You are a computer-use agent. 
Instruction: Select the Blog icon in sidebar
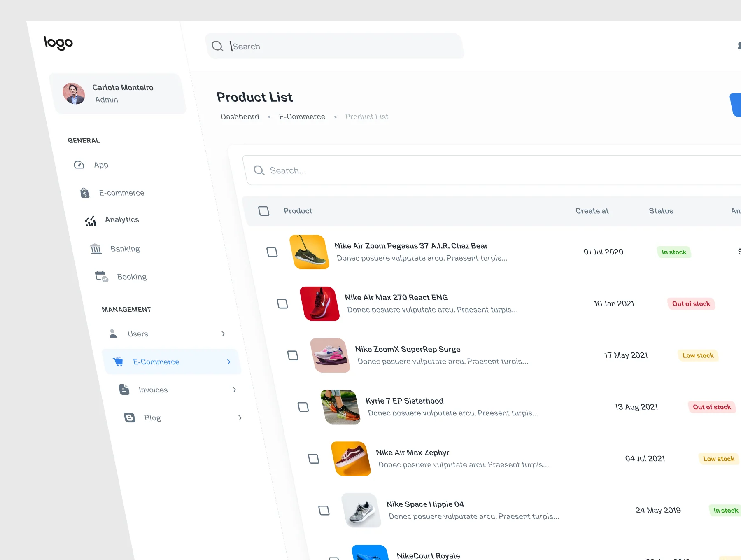click(130, 418)
